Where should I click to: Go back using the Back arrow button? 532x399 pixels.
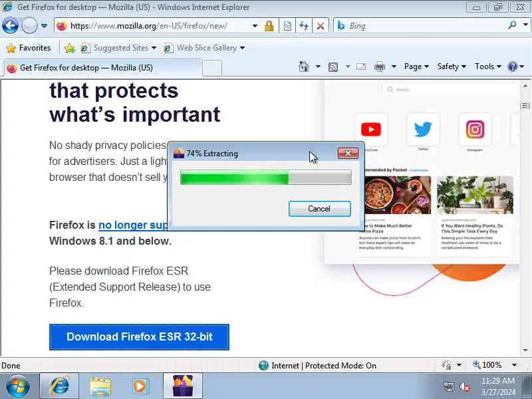(10, 26)
